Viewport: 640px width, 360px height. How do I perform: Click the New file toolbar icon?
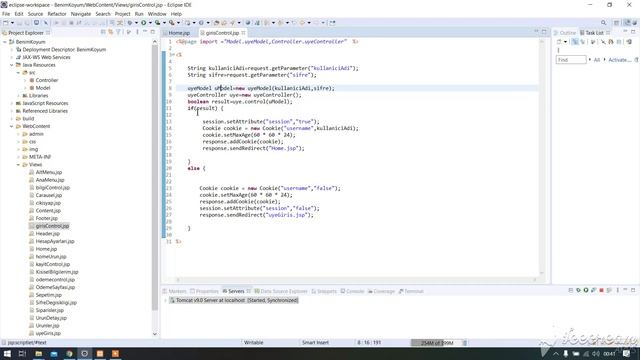click(x=6, y=23)
